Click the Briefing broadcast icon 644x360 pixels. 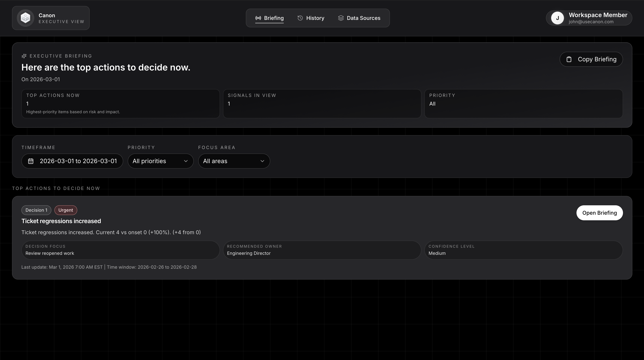[258, 18]
